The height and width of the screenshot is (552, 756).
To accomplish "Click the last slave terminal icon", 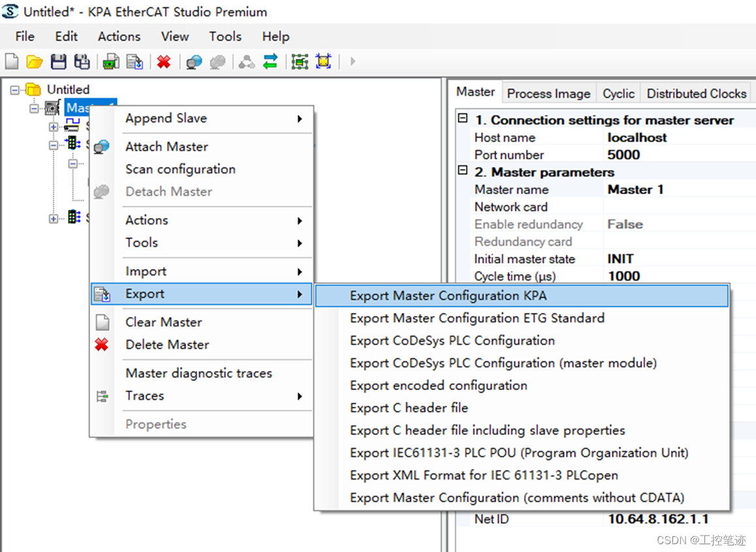I will [73, 217].
